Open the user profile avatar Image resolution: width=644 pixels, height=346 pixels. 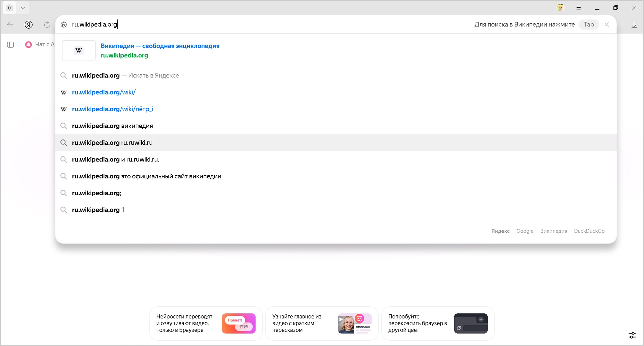[560, 8]
